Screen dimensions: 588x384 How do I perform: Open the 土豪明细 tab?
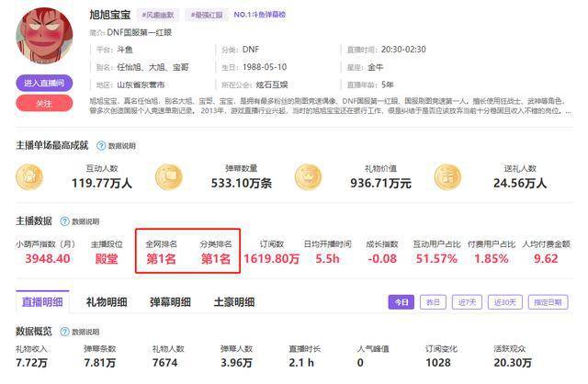coord(233,301)
